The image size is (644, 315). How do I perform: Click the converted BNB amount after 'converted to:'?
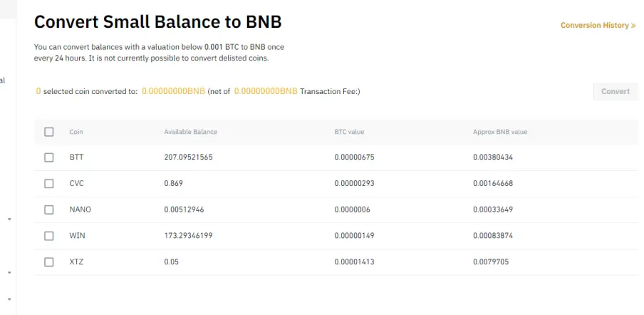pos(173,91)
